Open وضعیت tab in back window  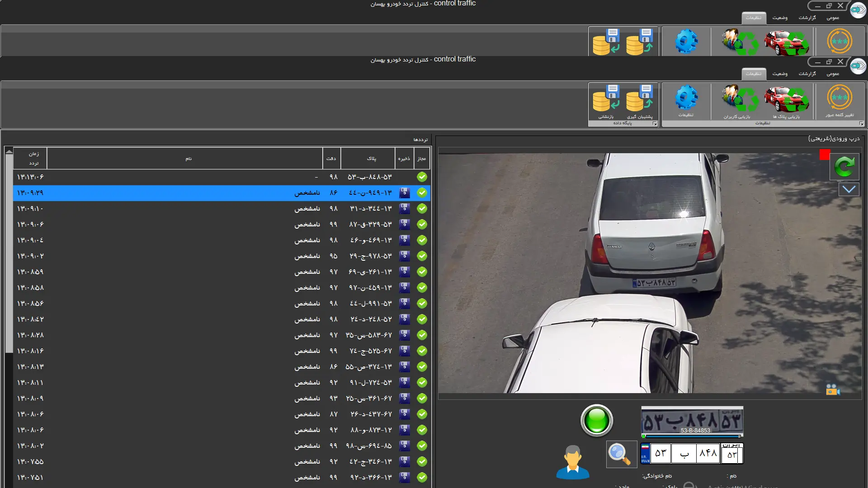click(780, 18)
